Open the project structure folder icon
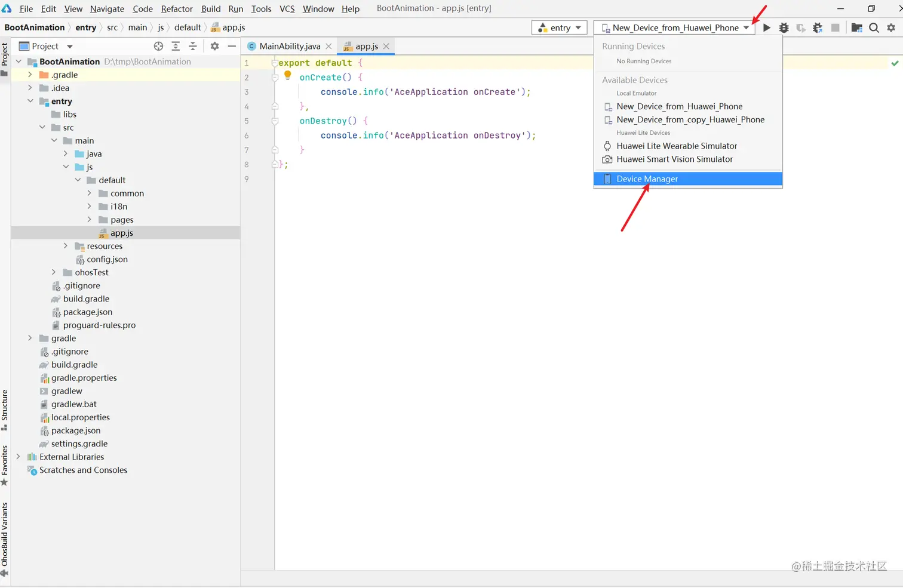 tap(856, 27)
